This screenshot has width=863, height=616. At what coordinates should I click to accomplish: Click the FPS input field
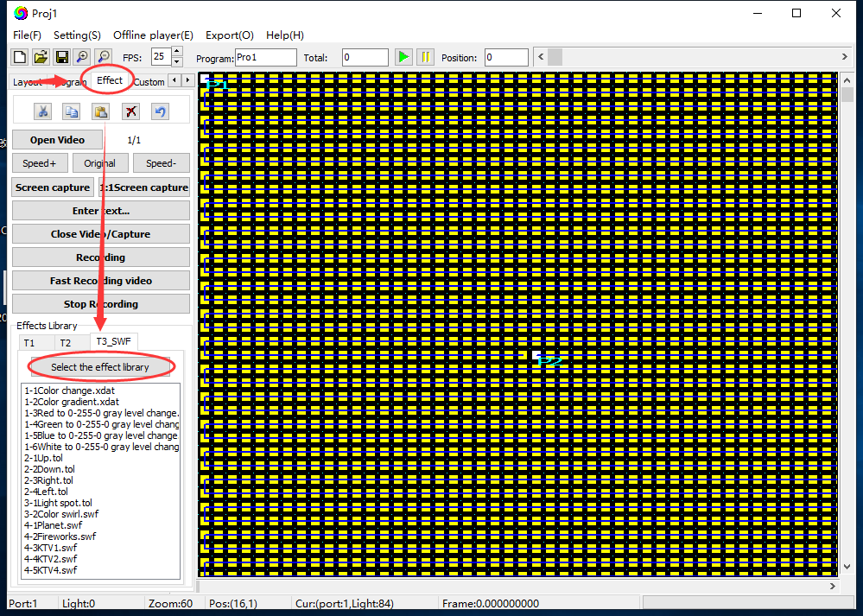161,57
